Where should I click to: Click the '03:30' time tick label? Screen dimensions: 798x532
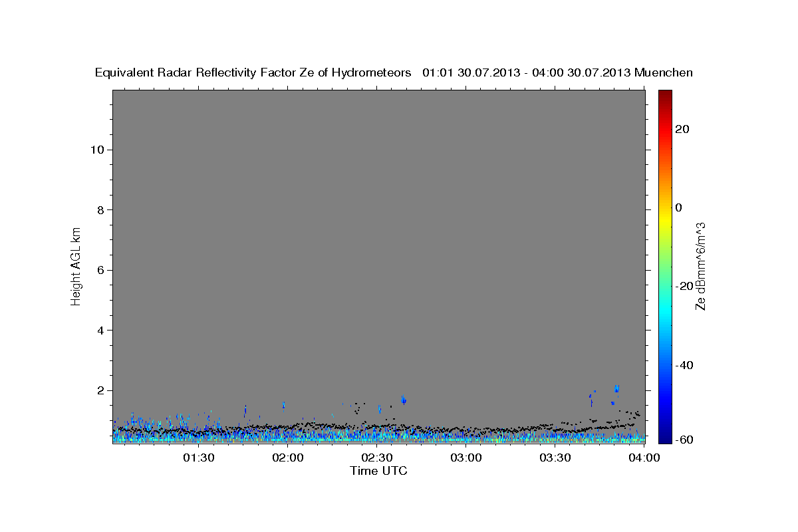(x=555, y=458)
